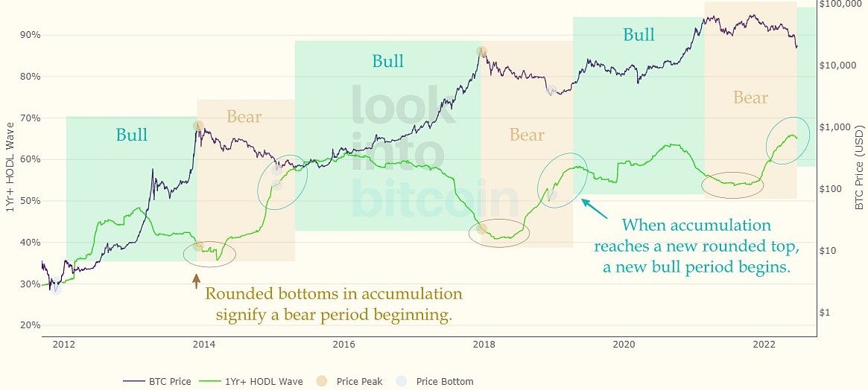Click the brown upward arrow below the 2014 rounded bottom
Viewport: 868px width, 390px height.
(196, 281)
